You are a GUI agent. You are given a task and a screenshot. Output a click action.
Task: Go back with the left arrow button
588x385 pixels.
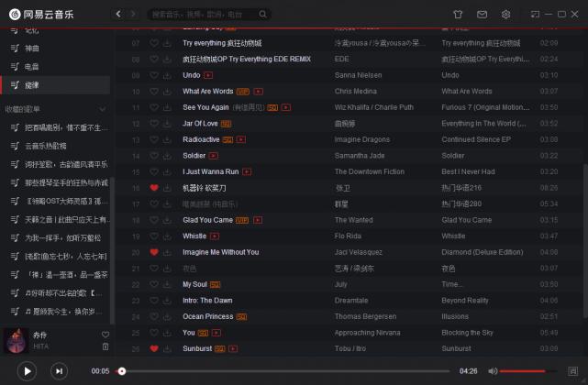pos(118,15)
